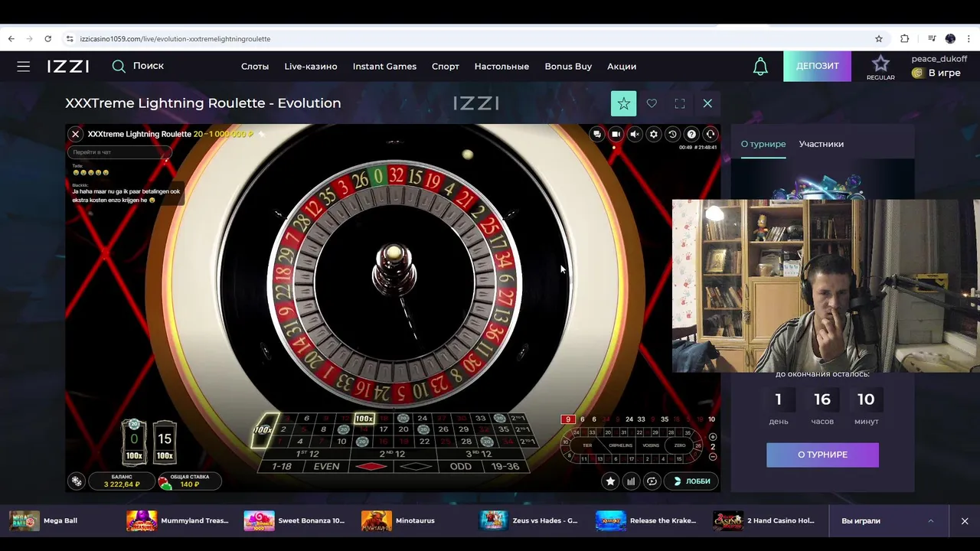Click the autoplay cycle icon
980x551 pixels.
[652, 481]
